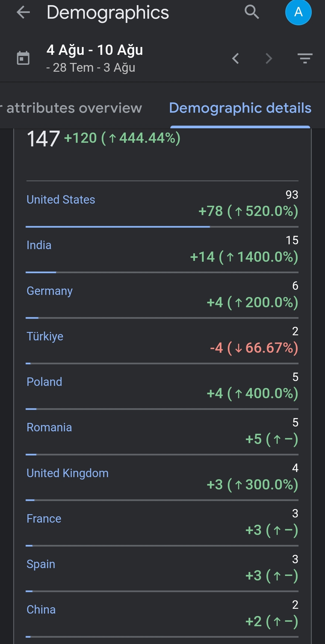Image resolution: width=325 pixels, height=644 pixels.
Task: Open the search magnifier icon
Action: tap(252, 12)
